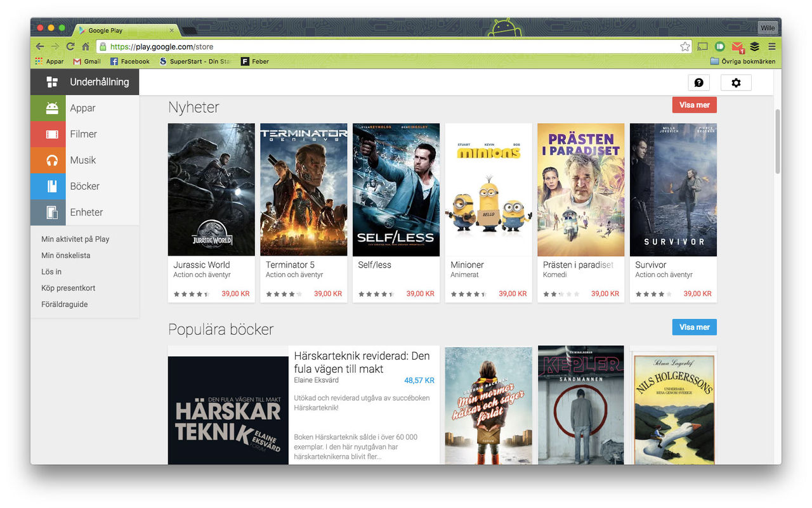This screenshot has width=812, height=508.
Task: Open Min aktivitet på Play
Action: [75, 239]
